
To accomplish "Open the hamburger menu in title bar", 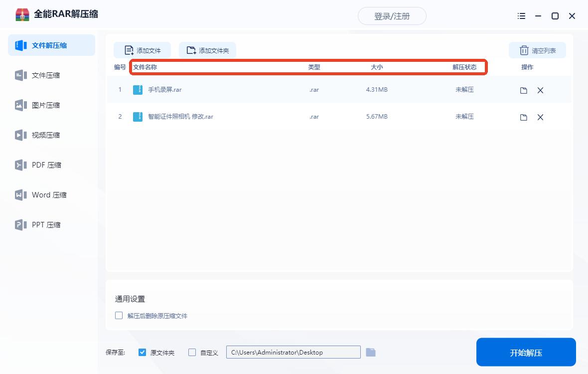I will (521, 16).
